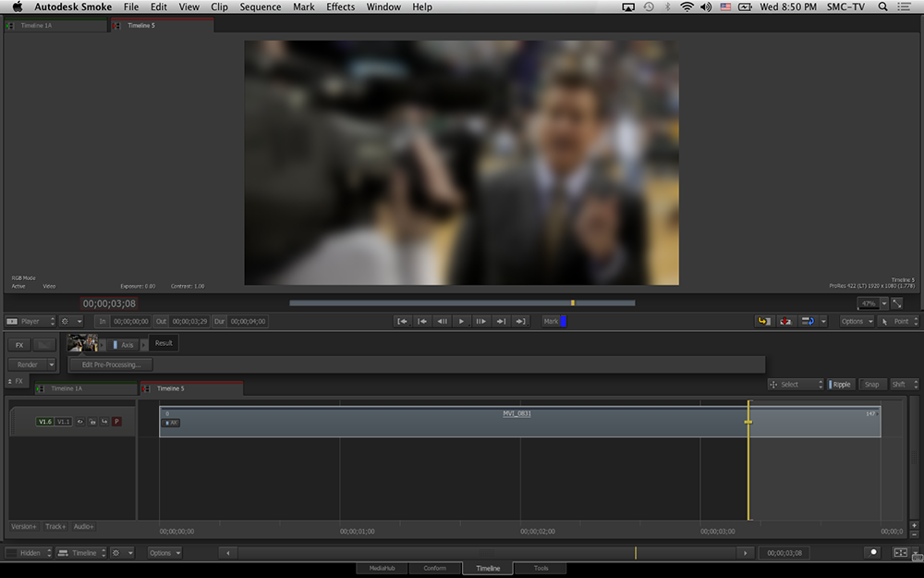This screenshot has width=924, height=578.
Task: Click the red overwrite edit icon
Action: pyautogui.click(x=785, y=321)
